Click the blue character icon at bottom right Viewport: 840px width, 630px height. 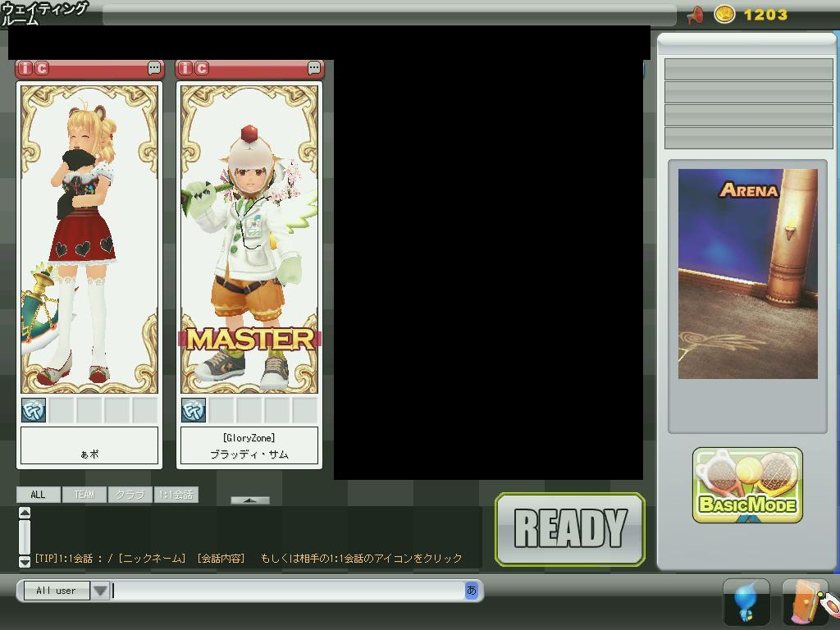point(746,601)
